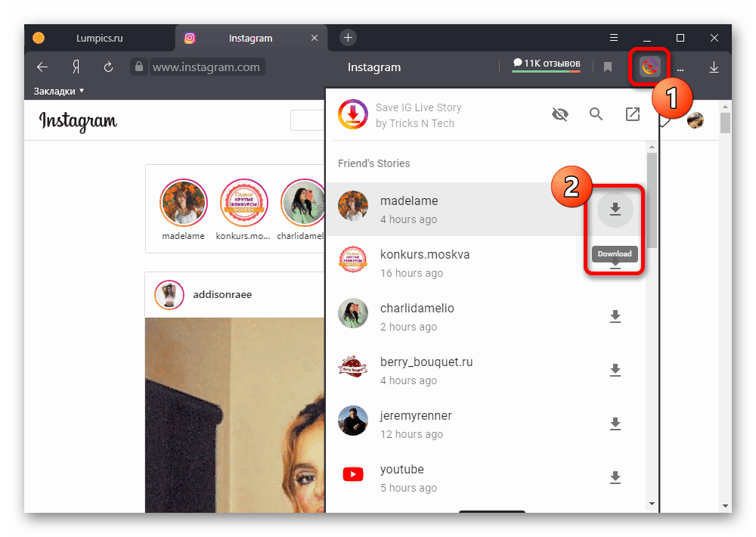This screenshot has height=537, width=756.
Task: Close the Instagram tab
Action: (x=314, y=38)
